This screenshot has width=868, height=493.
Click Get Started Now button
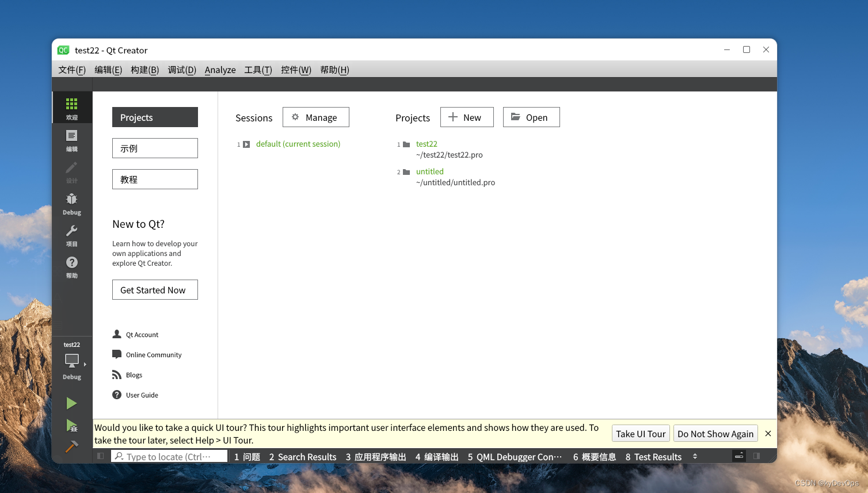tap(155, 290)
